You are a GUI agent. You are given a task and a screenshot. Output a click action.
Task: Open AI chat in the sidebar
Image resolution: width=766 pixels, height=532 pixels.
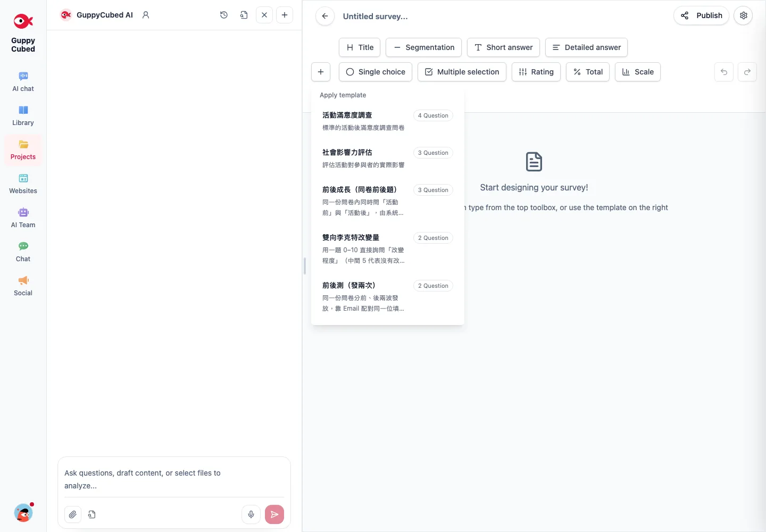click(23, 82)
